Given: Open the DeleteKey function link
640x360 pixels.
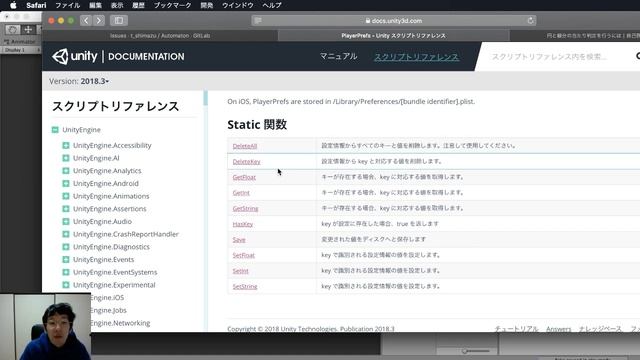Looking at the screenshot, I should point(246,162).
